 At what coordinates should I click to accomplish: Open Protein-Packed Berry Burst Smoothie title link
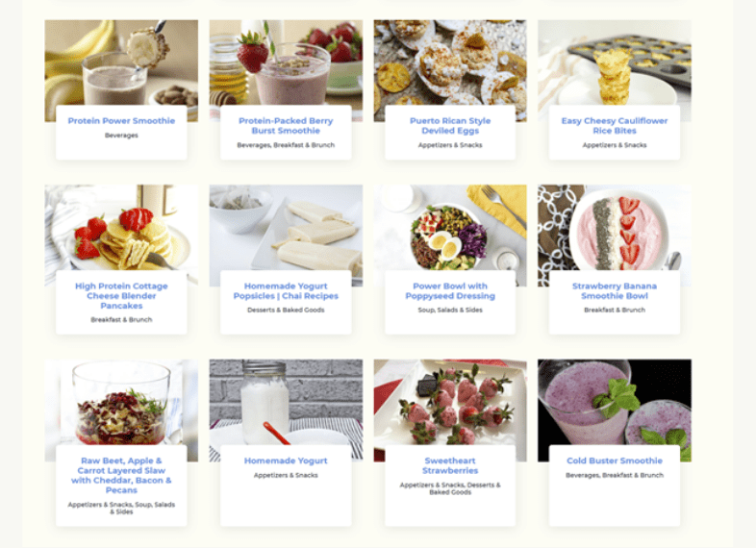point(286,126)
